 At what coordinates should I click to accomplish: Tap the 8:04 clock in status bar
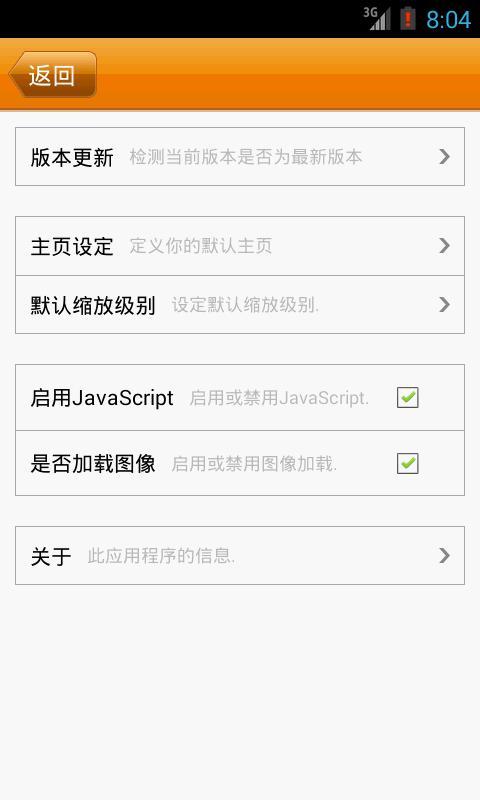[448, 20]
